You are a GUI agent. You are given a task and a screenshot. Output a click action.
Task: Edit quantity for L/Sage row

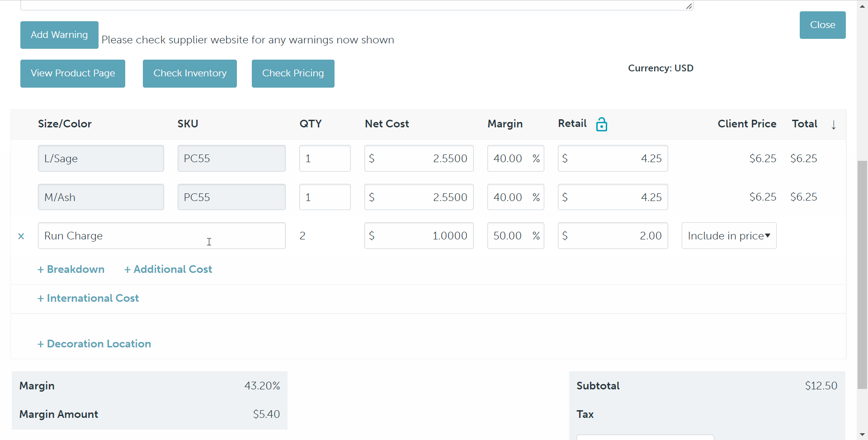(x=325, y=159)
